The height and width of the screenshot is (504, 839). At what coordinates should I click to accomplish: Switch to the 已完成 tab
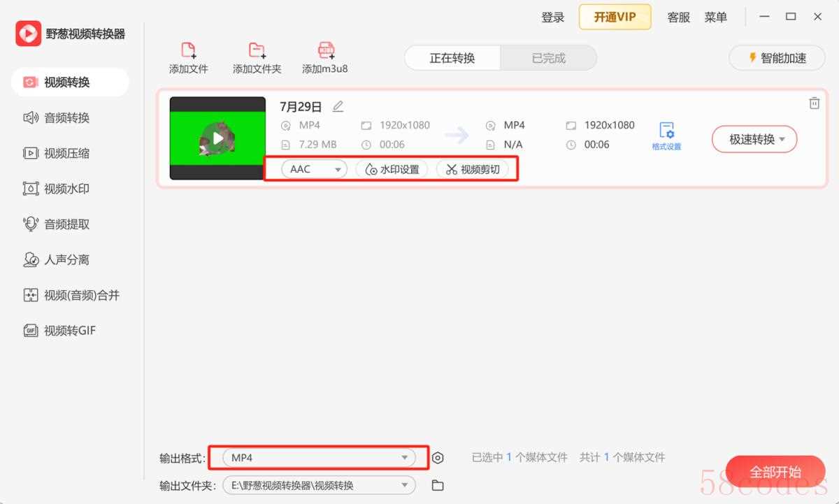(x=548, y=58)
